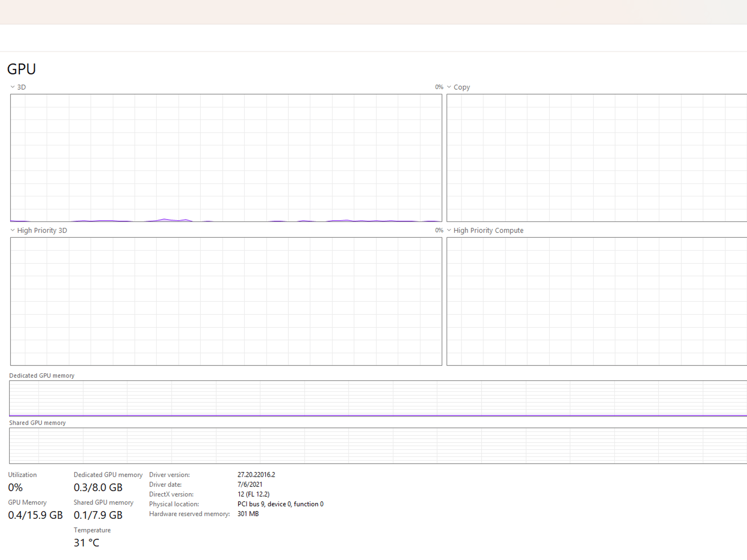Click the Hardware reserved memory 301 MB value
The image size is (747, 560).
click(248, 514)
